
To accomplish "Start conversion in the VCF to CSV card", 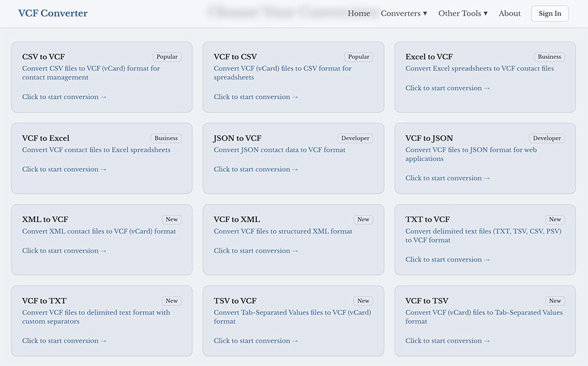I will [256, 97].
